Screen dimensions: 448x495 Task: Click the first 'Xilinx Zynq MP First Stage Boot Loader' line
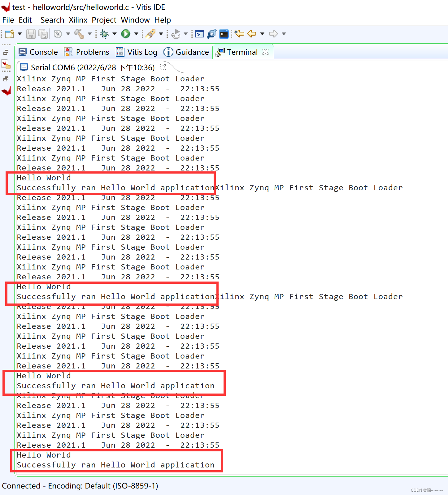[111, 79]
